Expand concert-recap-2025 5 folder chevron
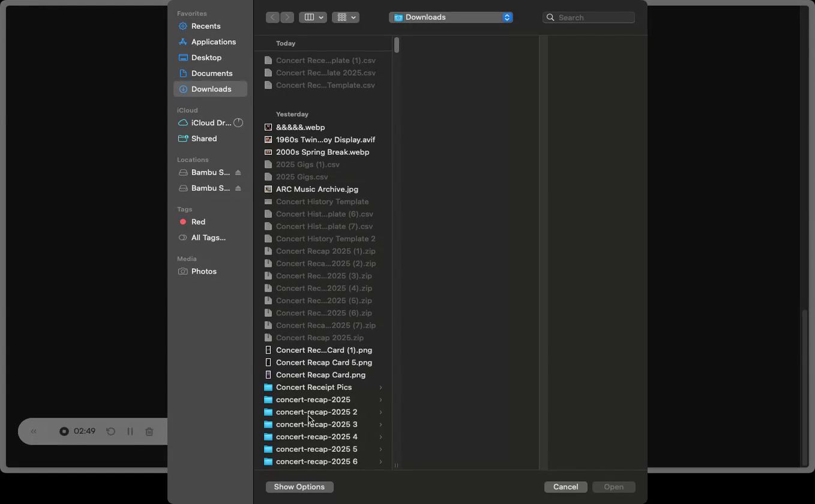The image size is (815, 504). click(x=380, y=449)
